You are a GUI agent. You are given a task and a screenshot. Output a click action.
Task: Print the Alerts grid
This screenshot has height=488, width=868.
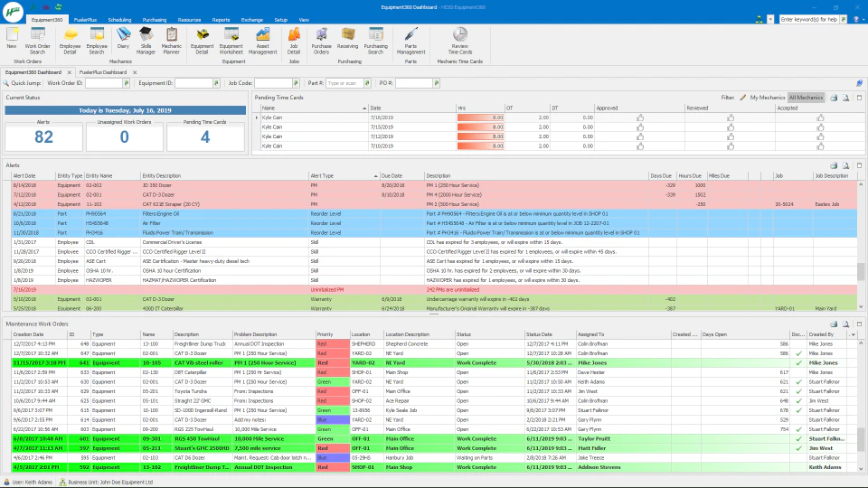click(834, 165)
